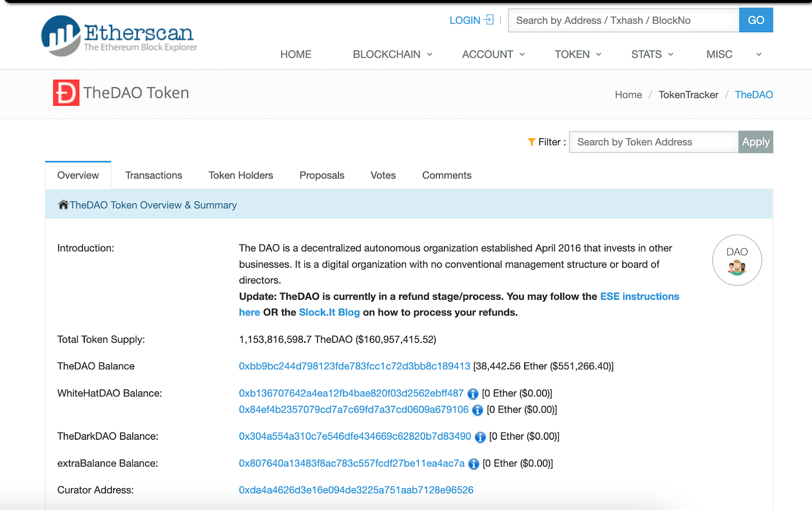
Task: Click the Curator Address label
Action: [95, 490]
